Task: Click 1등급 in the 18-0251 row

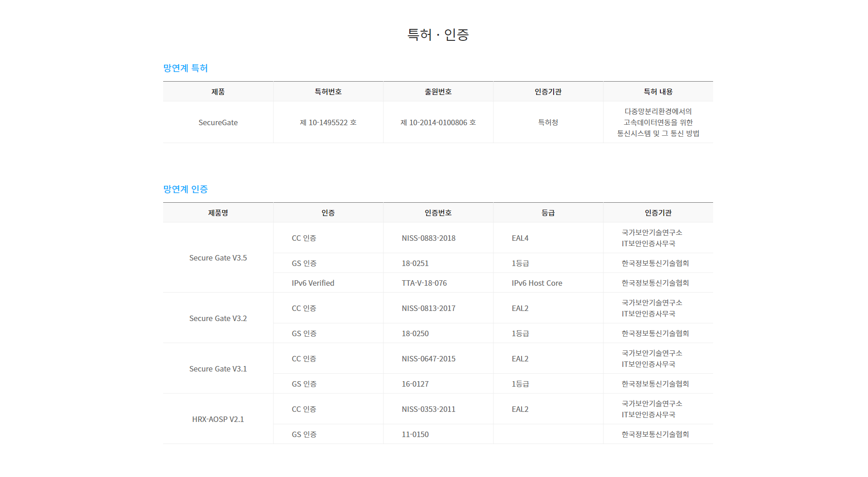Action: tap(520, 263)
